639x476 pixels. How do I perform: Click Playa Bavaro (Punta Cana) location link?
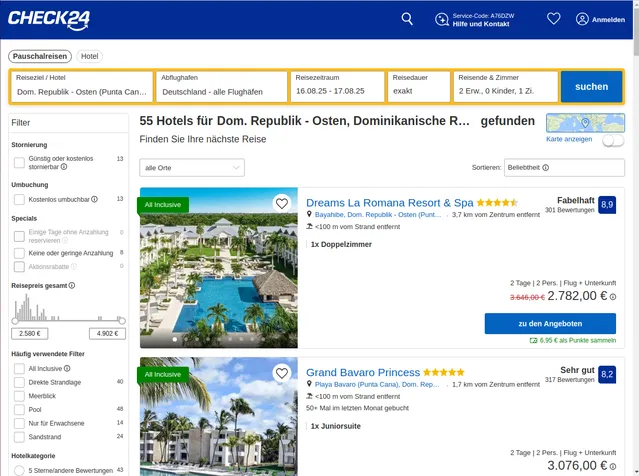point(377,384)
